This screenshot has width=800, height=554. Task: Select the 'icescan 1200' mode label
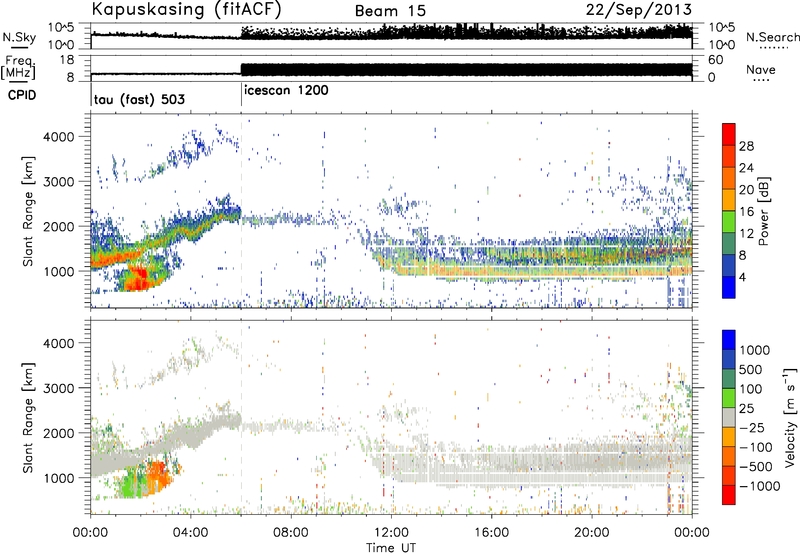[x=286, y=91]
